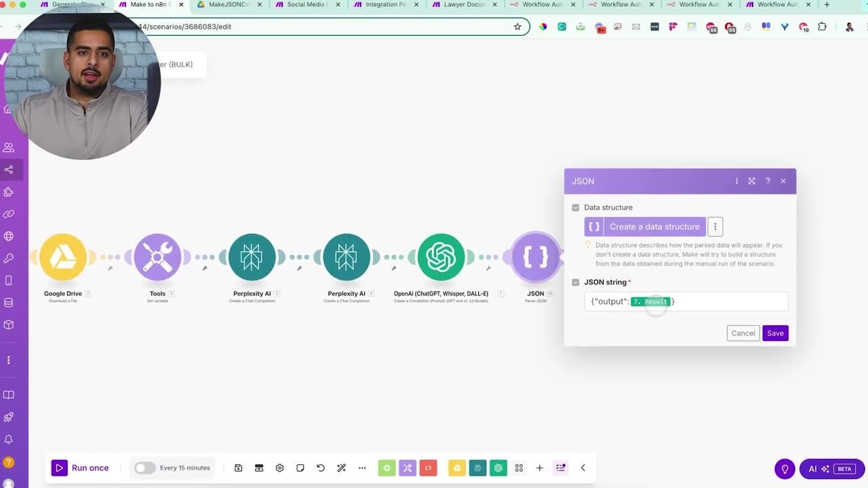Toggle the scenario scheduling switch
The width and height of the screenshot is (868, 488).
(144, 468)
